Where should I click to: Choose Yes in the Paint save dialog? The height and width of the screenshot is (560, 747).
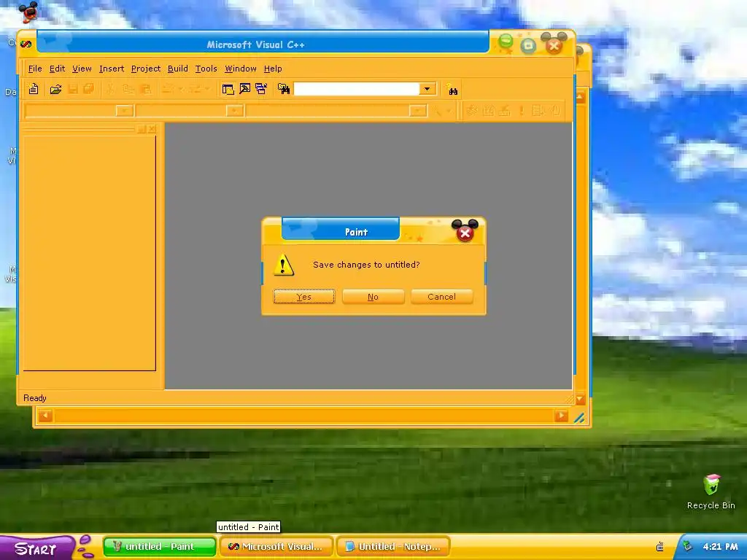304,297
